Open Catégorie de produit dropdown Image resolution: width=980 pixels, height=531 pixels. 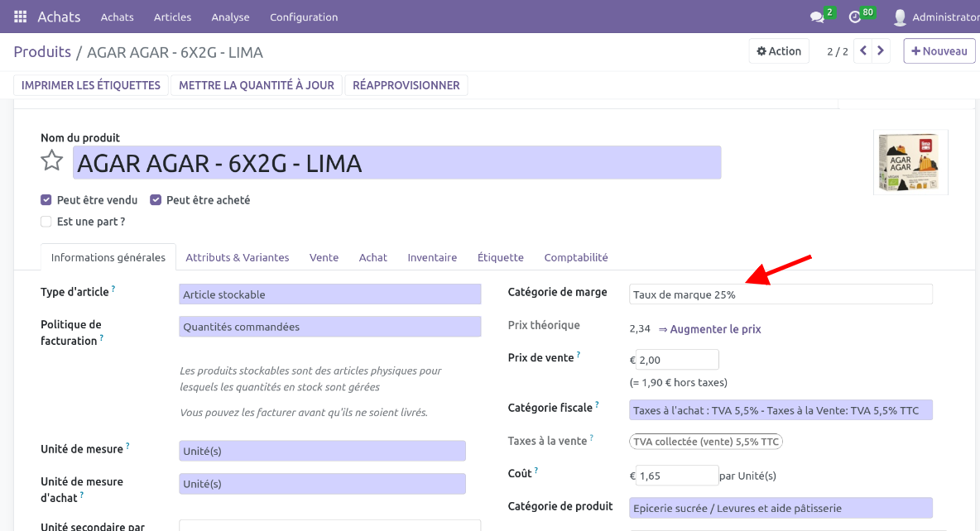click(x=781, y=508)
